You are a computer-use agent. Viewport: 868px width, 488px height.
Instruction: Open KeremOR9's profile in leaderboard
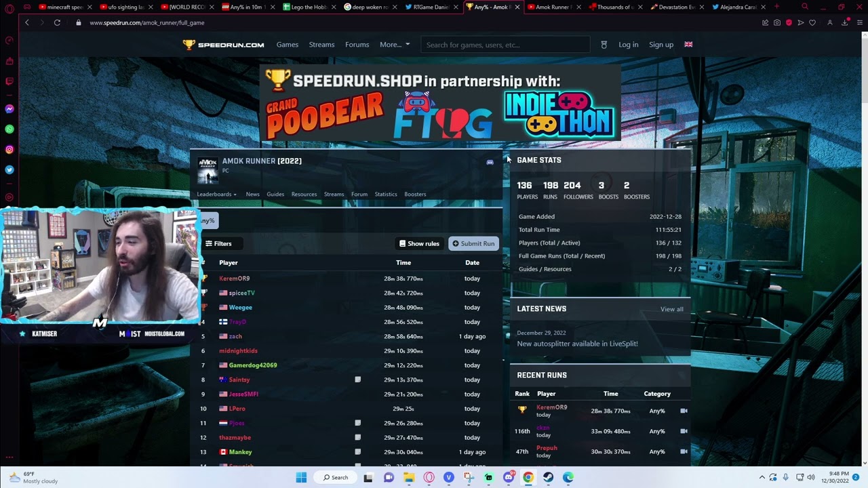click(x=235, y=279)
